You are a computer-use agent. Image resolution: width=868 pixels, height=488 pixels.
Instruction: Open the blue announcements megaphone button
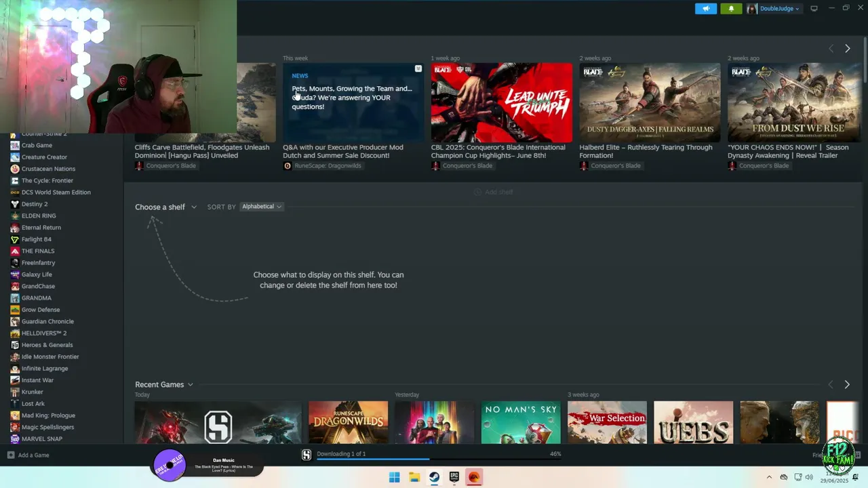pyautogui.click(x=705, y=9)
